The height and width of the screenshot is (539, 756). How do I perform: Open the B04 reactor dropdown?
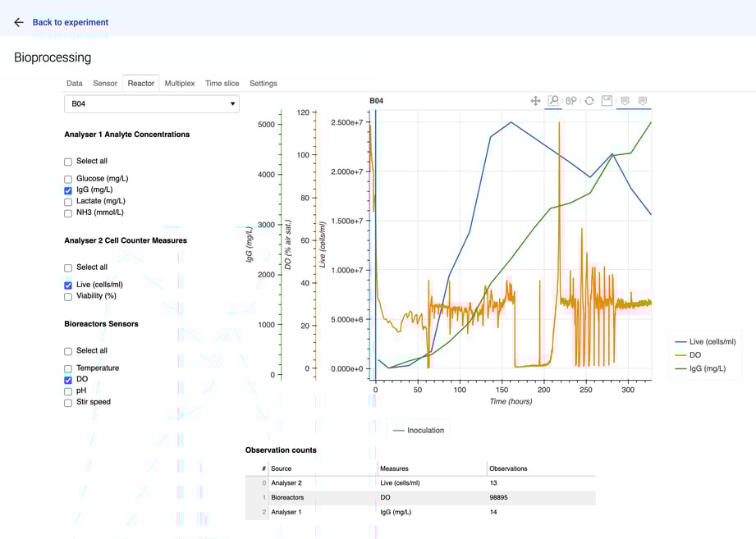(151, 104)
